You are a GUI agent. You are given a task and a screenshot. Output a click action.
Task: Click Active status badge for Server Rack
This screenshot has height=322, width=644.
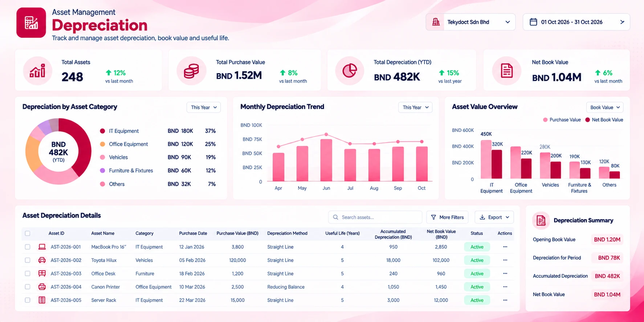(x=477, y=300)
